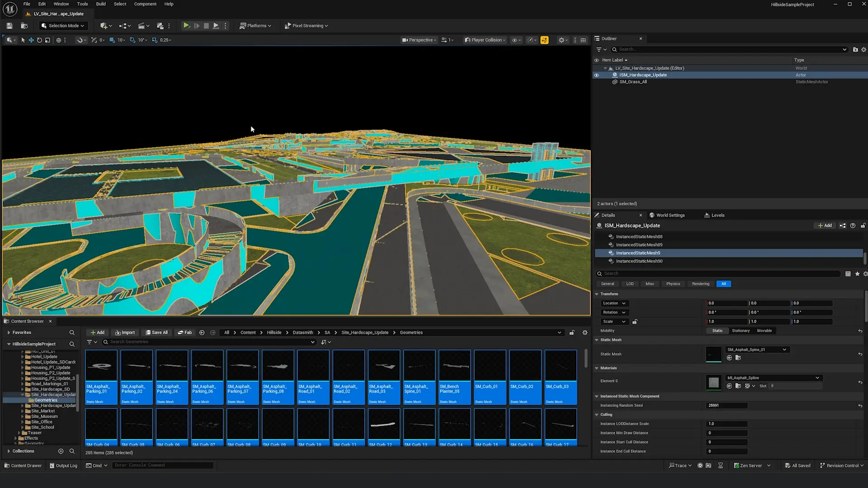868x488 pixels.
Task: Toggle surface snapping icon in viewport toolbar
Action: point(80,40)
